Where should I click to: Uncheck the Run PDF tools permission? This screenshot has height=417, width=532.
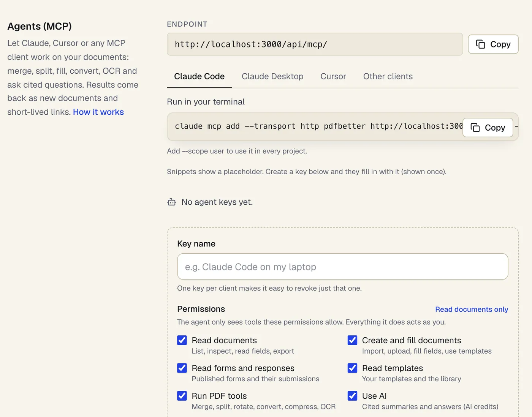click(182, 396)
